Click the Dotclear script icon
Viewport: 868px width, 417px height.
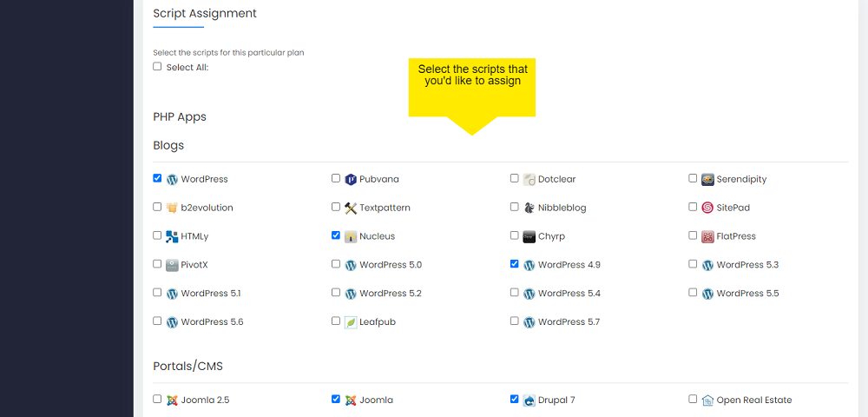point(529,180)
